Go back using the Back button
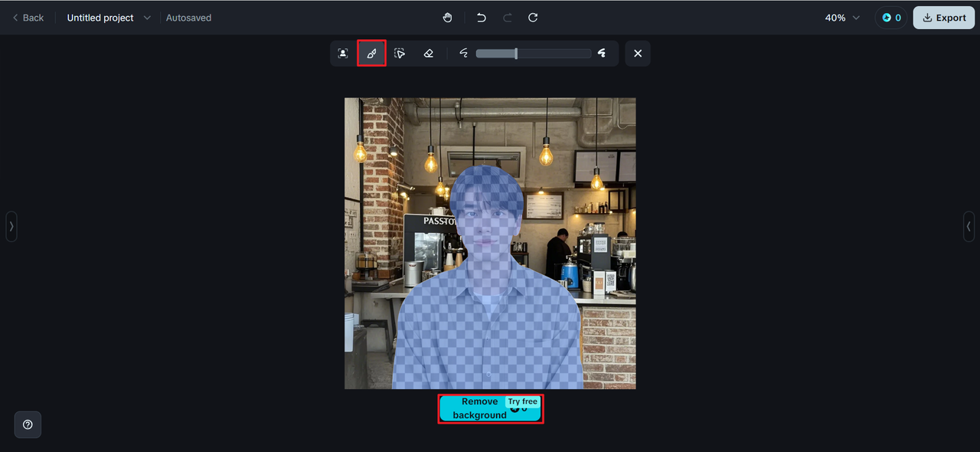 coord(28,18)
